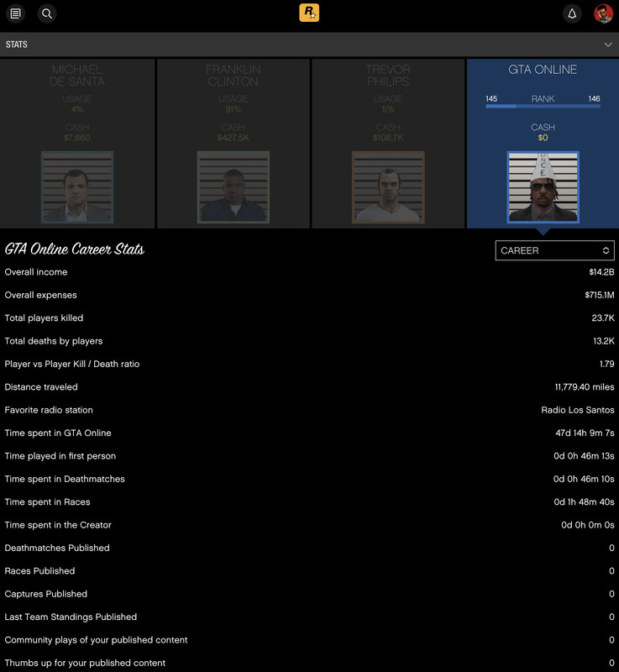Click the $14.2B income value
The height and width of the screenshot is (672, 619).
pyautogui.click(x=601, y=272)
